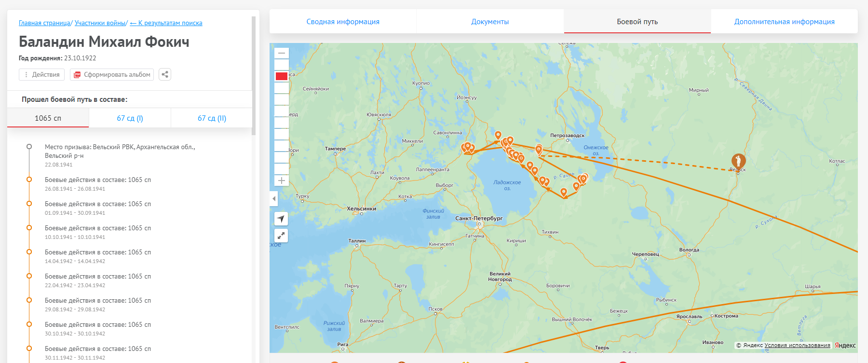Zoom out the map with minus button

(282, 53)
